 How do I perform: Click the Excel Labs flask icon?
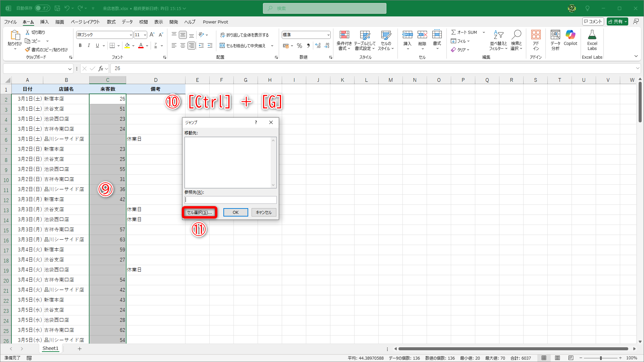[592, 35]
